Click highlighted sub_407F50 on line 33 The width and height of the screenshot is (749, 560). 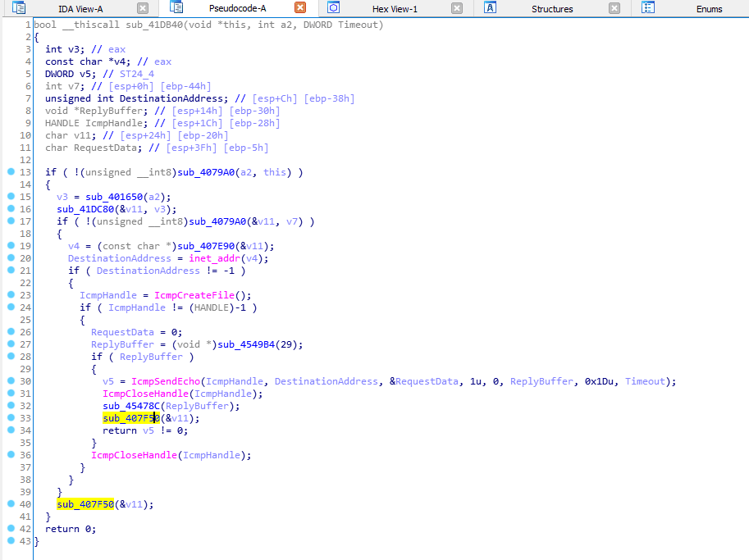[x=131, y=418]
